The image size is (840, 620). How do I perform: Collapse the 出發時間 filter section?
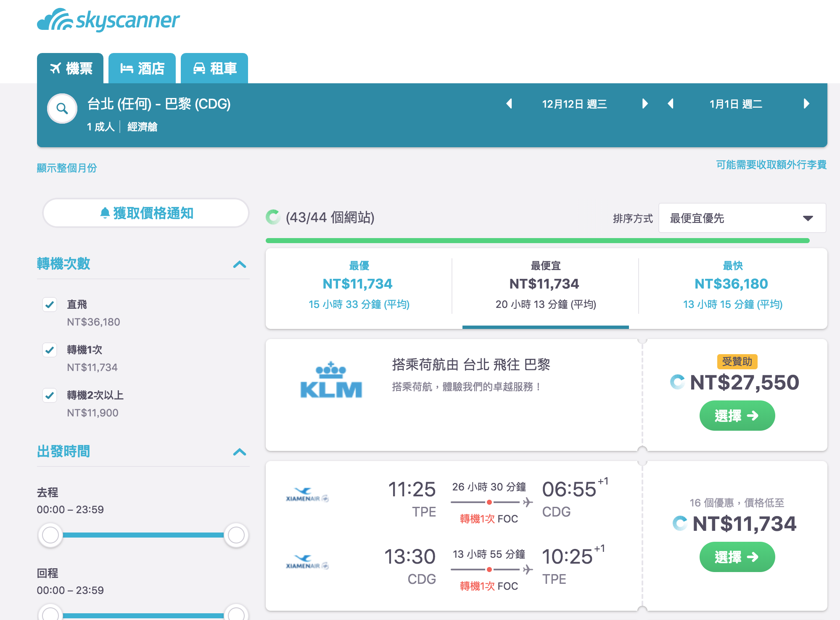(x=240, y=452)
